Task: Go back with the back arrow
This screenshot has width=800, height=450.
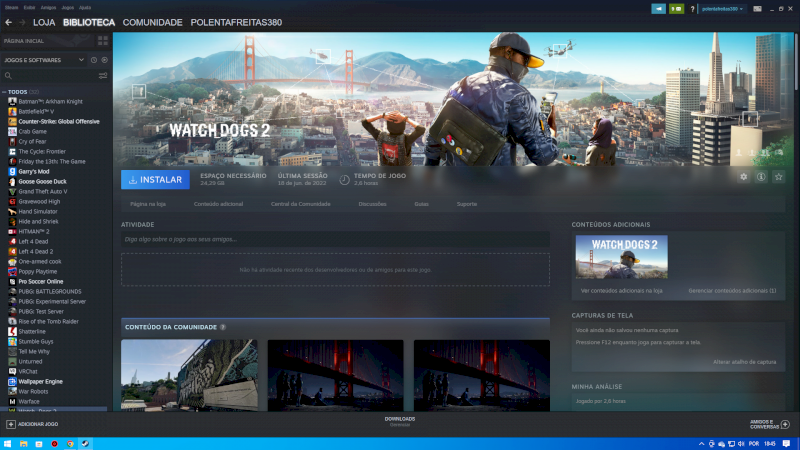Action: click(8, 22)
